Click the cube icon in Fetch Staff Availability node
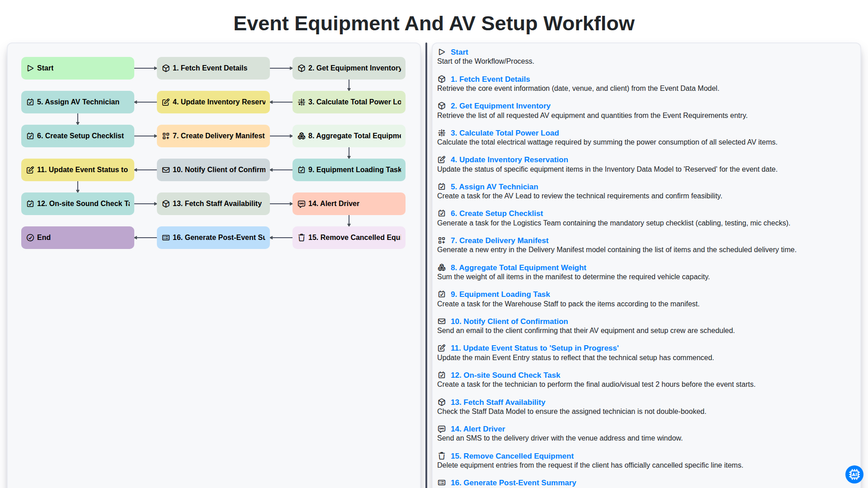 (166, 204)
